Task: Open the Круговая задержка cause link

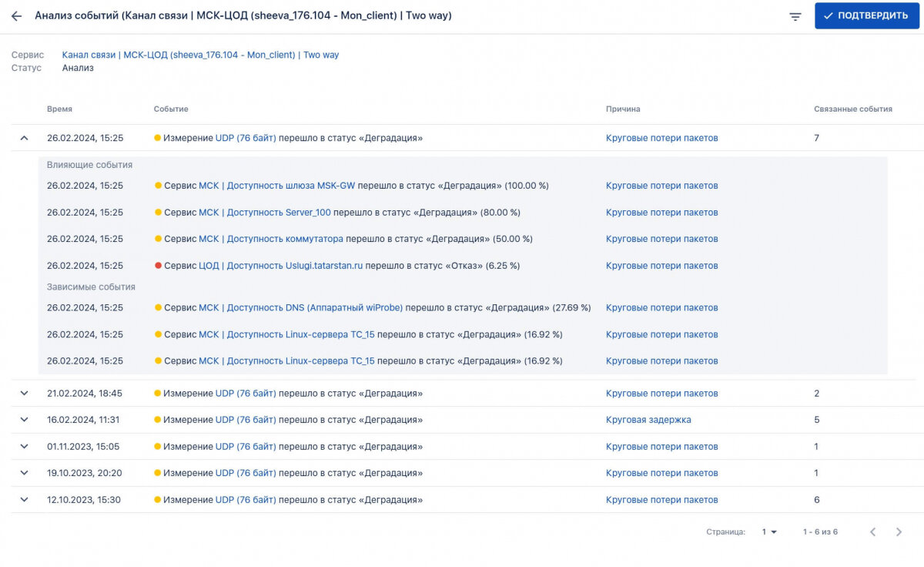Action: point(648,420)
